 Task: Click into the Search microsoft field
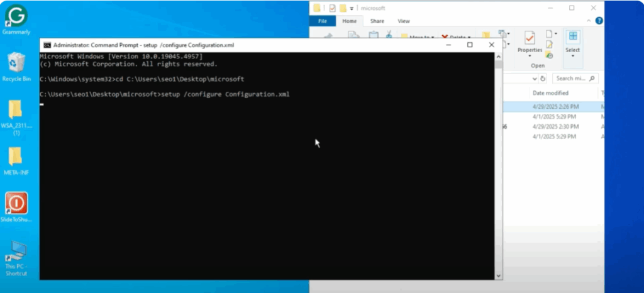tap(575, 79)
